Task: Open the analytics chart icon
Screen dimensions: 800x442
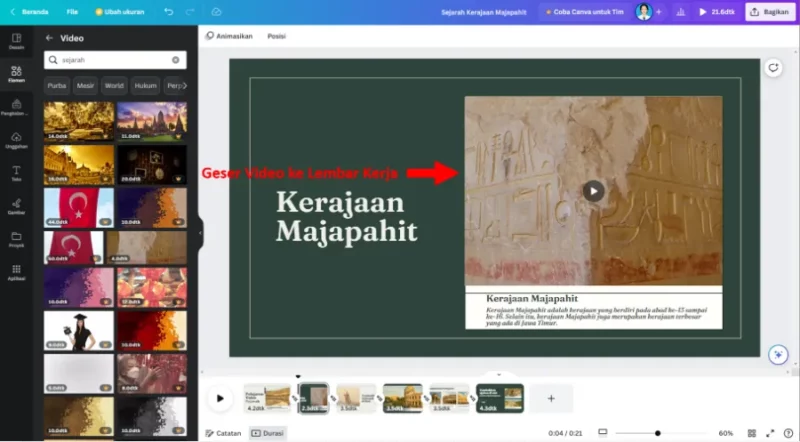Action: (681, 12)
